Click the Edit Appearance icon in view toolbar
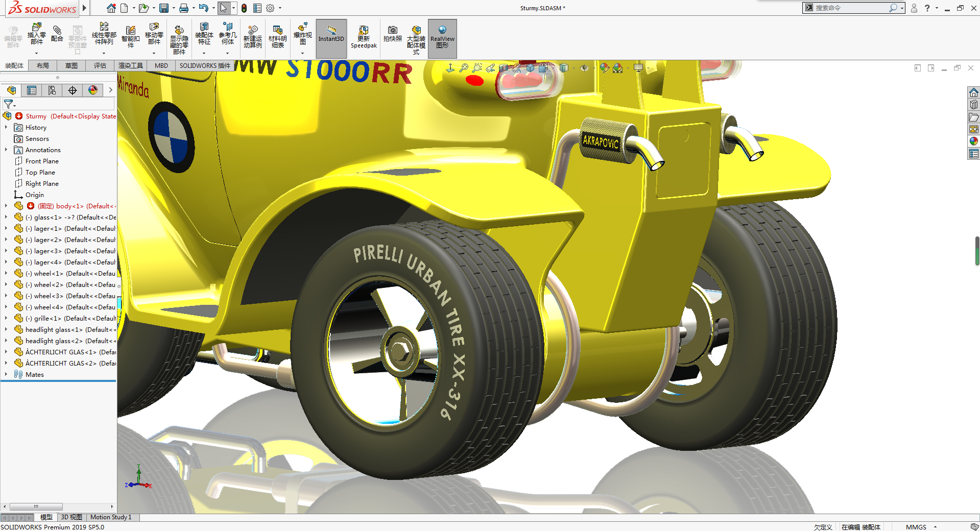The height and width of the screenshot is (531, 980). [605, 67]
